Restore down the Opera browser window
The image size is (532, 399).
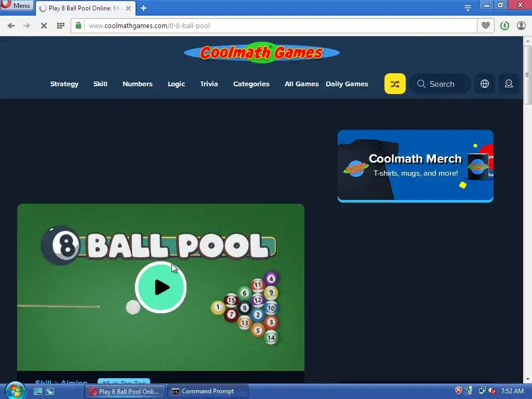[x=501, y=5]
